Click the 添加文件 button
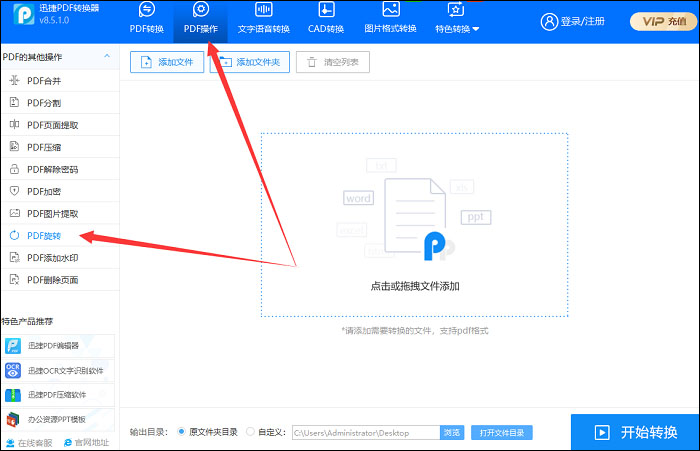 [x=167, y=62]
